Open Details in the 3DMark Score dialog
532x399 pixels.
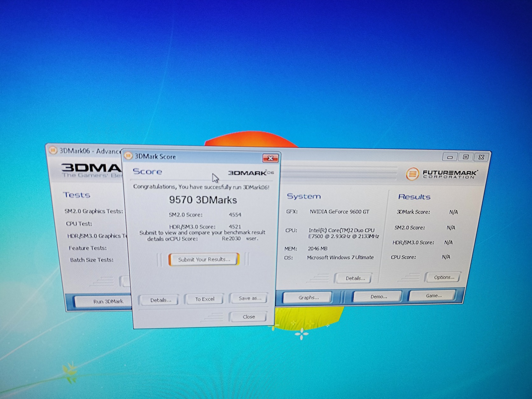pyautogui.click(x=160, y=300)
